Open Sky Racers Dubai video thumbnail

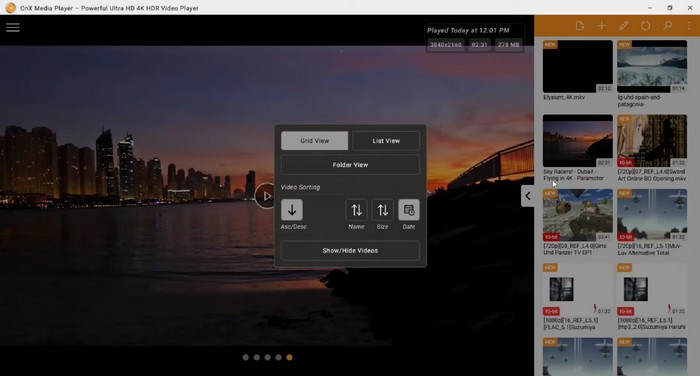click(578, 141)
